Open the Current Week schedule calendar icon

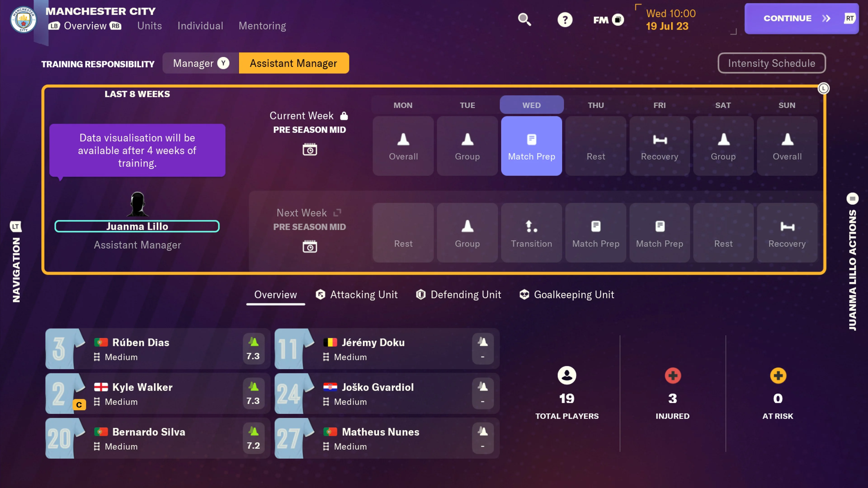tap(310, 149)
